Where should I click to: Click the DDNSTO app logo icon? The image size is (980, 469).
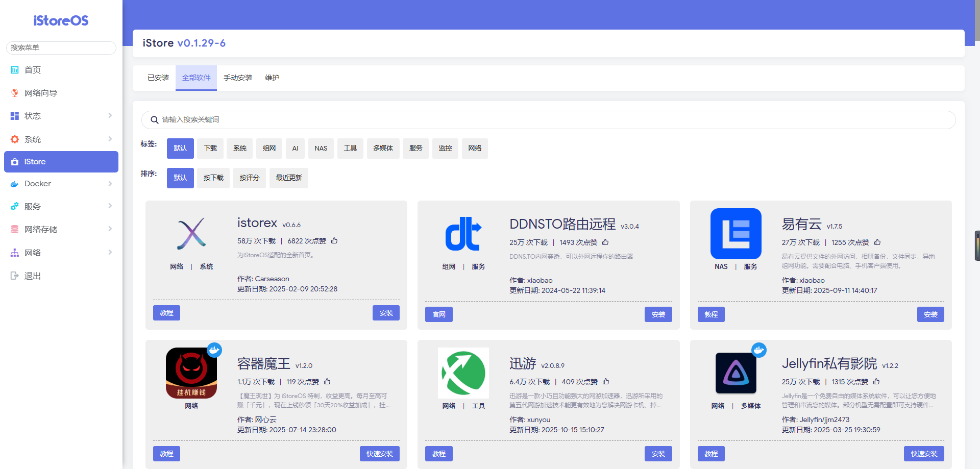click(463, 234)
